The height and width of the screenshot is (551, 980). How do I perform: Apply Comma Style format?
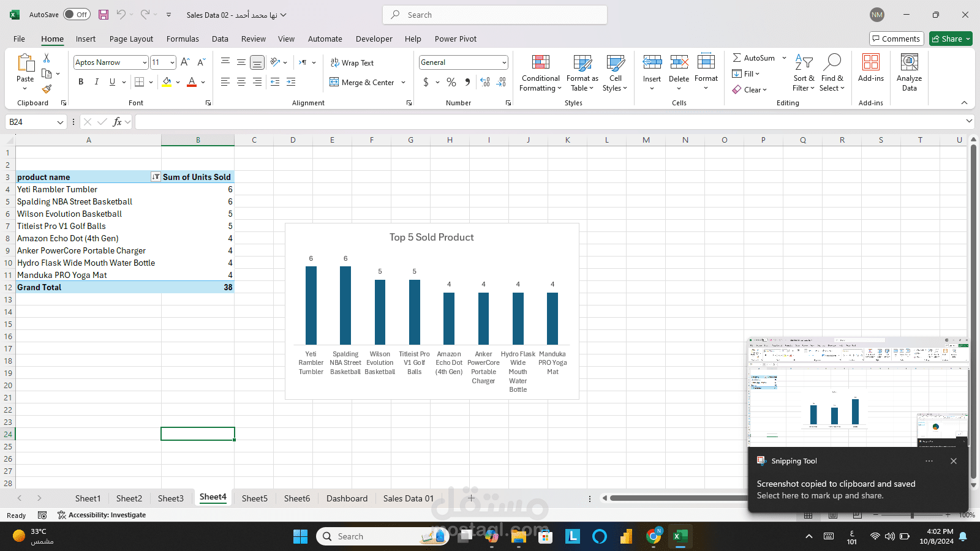pyautogui.click(x=467, y=82)
